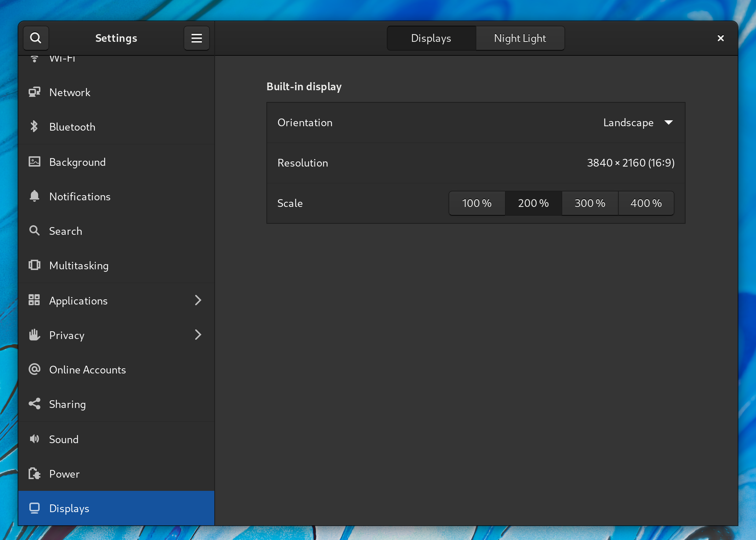Click the Resolution row
This screenshot has height=540, width=756.
pyautogui.click(x=476, y=163)
